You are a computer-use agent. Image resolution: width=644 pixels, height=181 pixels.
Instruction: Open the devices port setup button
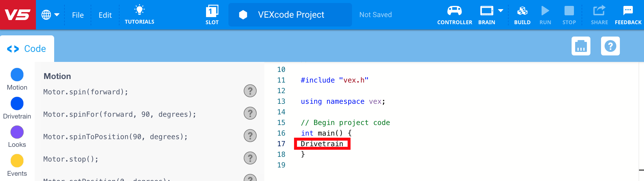(x=581, y=46)
